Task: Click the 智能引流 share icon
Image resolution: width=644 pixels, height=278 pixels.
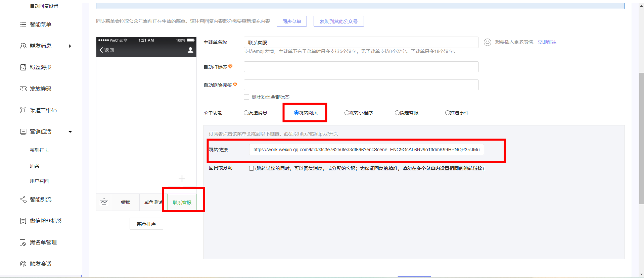Action: tap(23, 200)
